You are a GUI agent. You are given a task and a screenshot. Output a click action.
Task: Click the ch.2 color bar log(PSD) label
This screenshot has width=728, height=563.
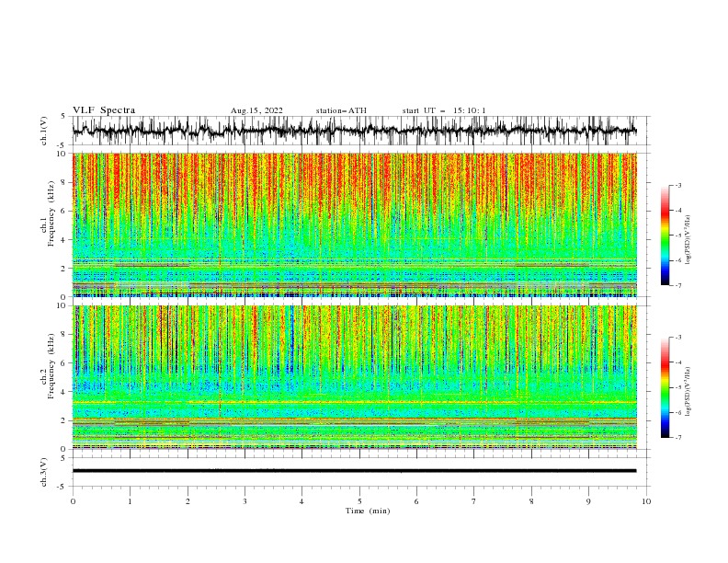[688, 391]
